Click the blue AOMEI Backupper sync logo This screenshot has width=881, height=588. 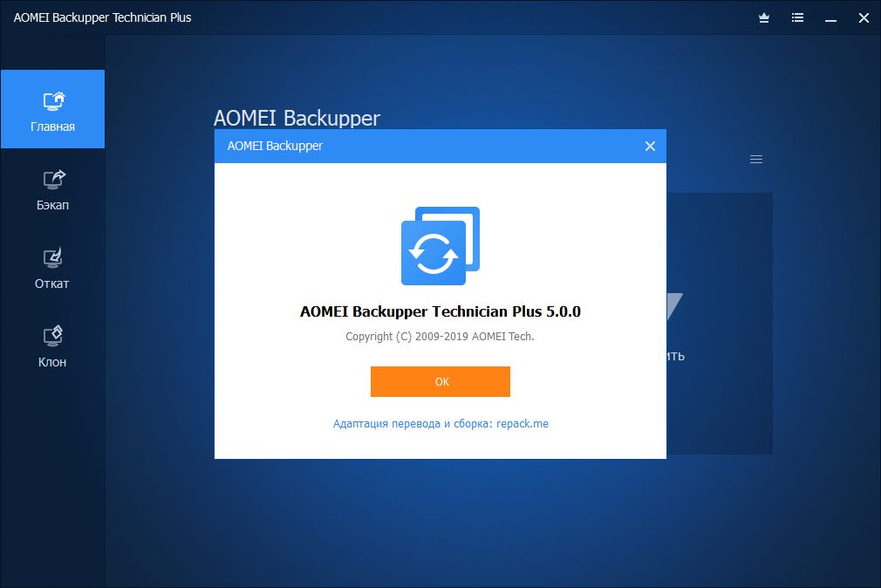coord(440,246)
